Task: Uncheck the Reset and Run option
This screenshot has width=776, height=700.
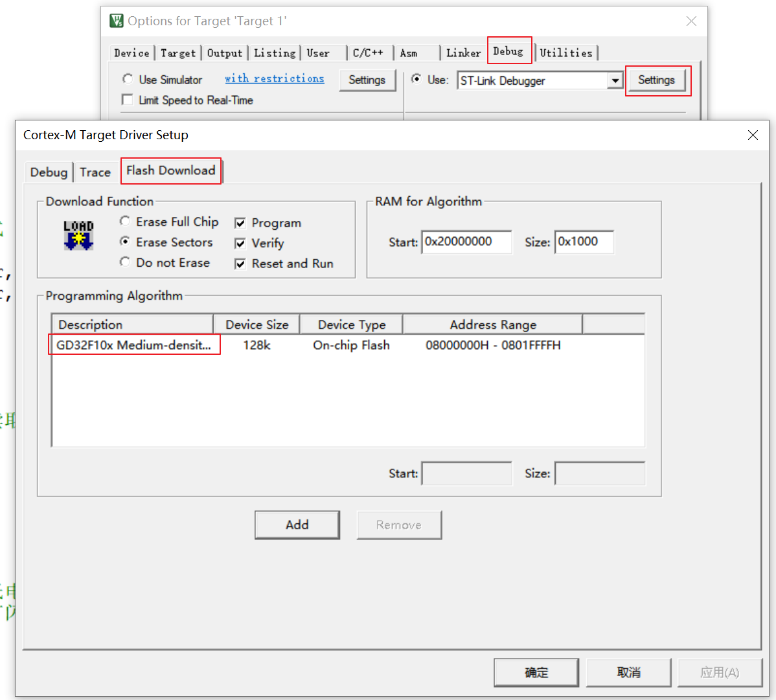Action: pos(240,264)
